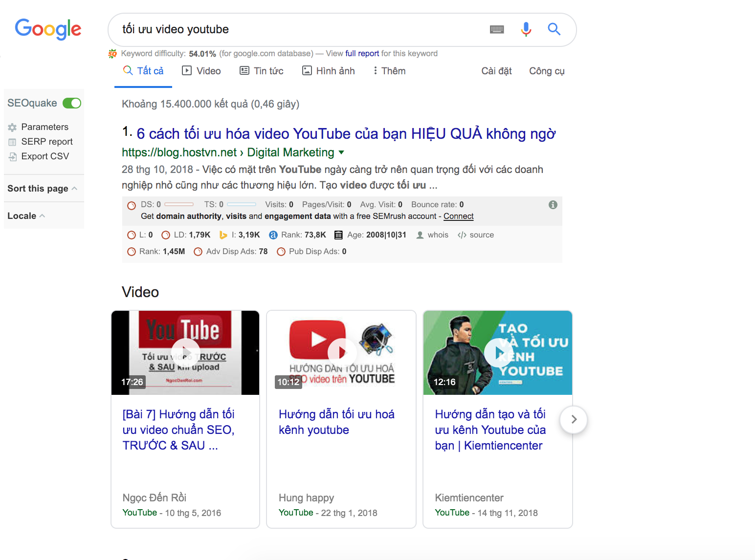Viewport: 755px width, 560px height.
Task: Switch to the Tin tức tab
Action: tap(262, 71)
